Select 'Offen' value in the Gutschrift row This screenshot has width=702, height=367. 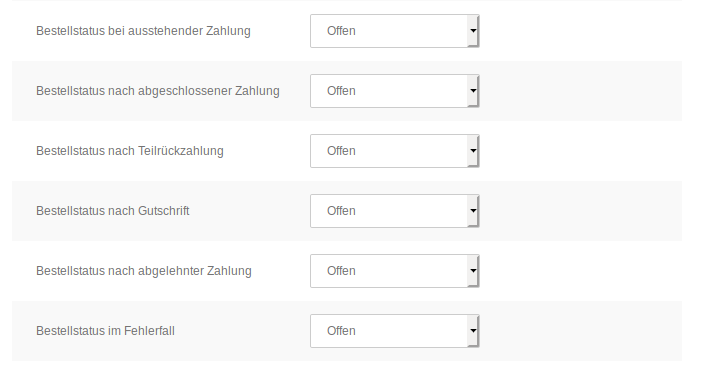(x=341, y=211)
